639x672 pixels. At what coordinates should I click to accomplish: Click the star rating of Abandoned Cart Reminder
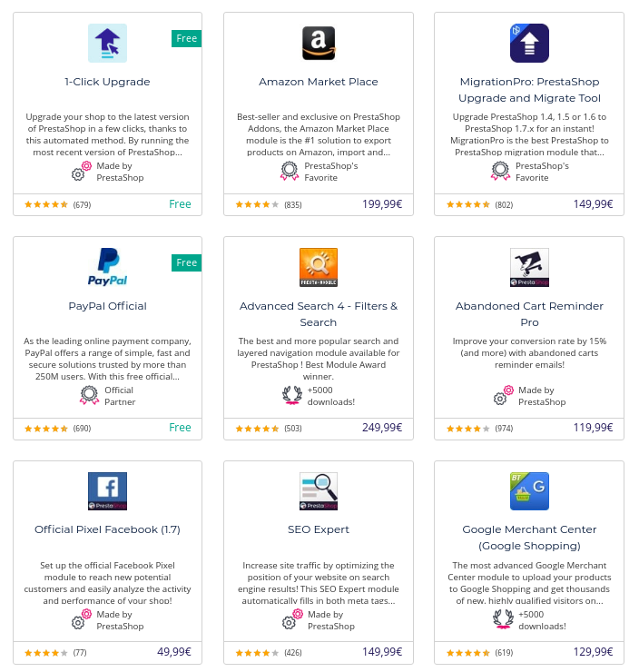click(467, 429)
